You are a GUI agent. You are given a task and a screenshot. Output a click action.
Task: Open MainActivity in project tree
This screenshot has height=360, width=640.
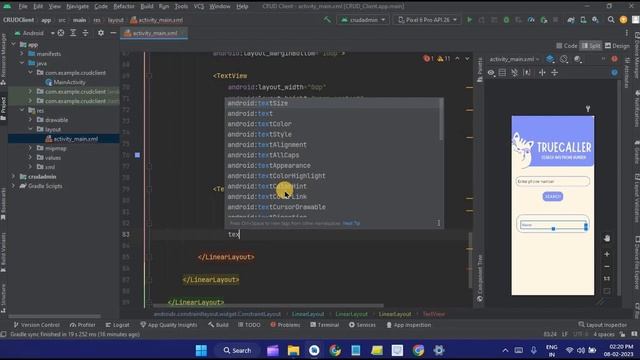tap(65, 82)
